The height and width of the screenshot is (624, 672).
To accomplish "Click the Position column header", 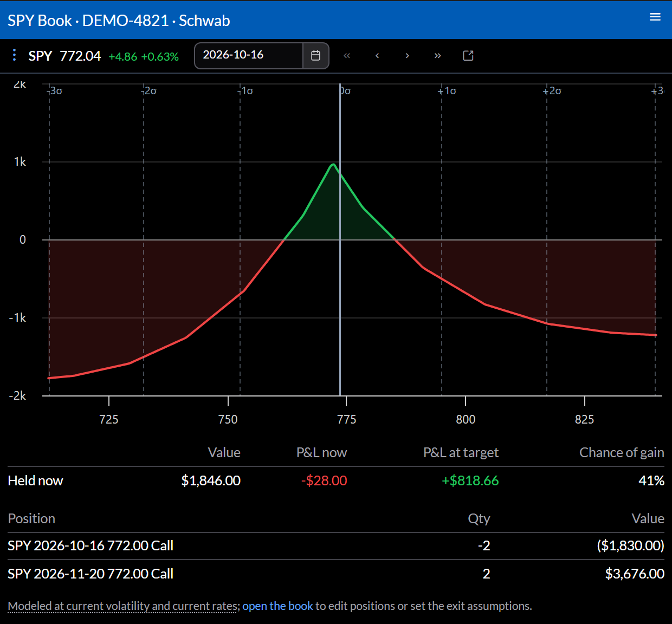I will [x=31, y=519].
